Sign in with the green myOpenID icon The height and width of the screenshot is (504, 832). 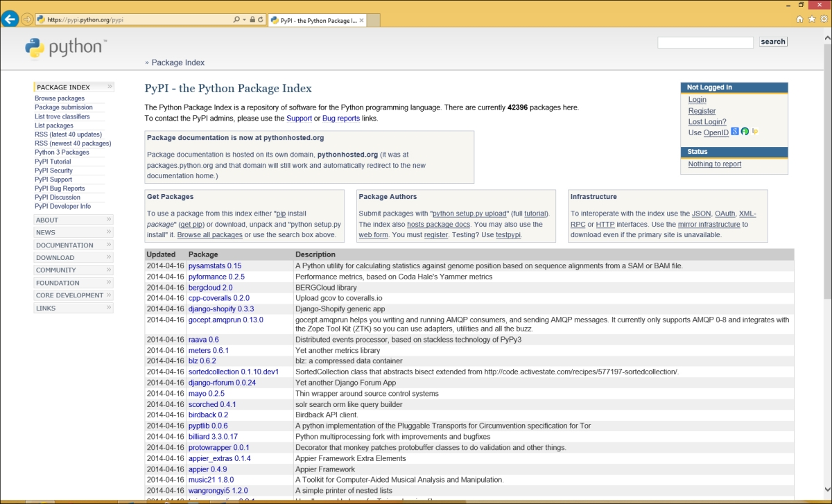(745, 132)
